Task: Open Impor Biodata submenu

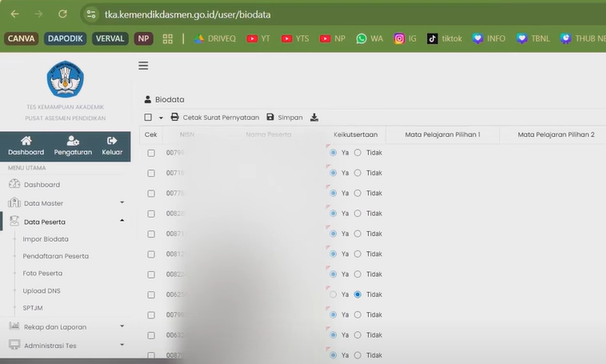Action: (x=46, y=239)
